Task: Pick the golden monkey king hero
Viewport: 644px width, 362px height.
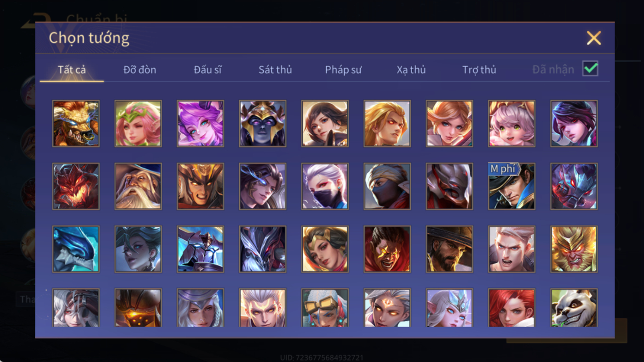Action: pyautogui.click(x=574, y=249)
